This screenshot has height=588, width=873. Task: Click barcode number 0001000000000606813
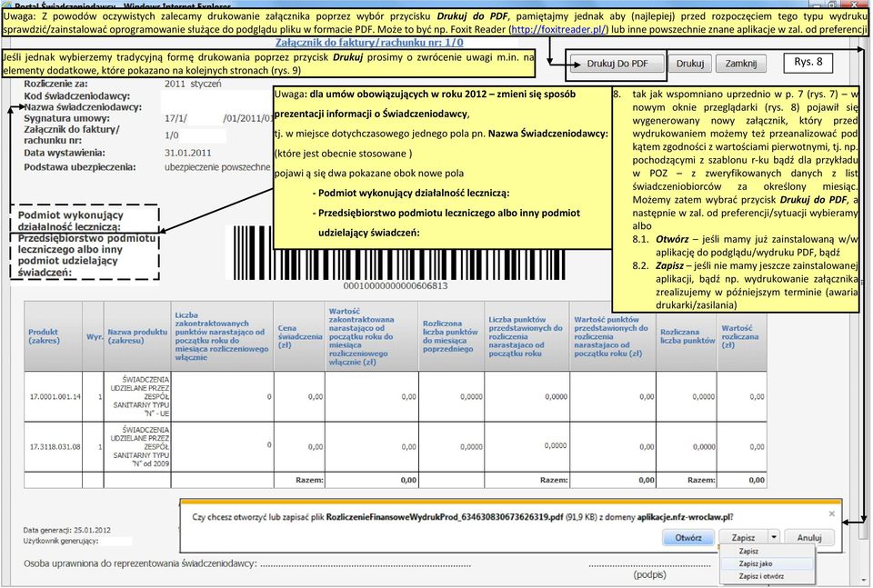(395, 286)
